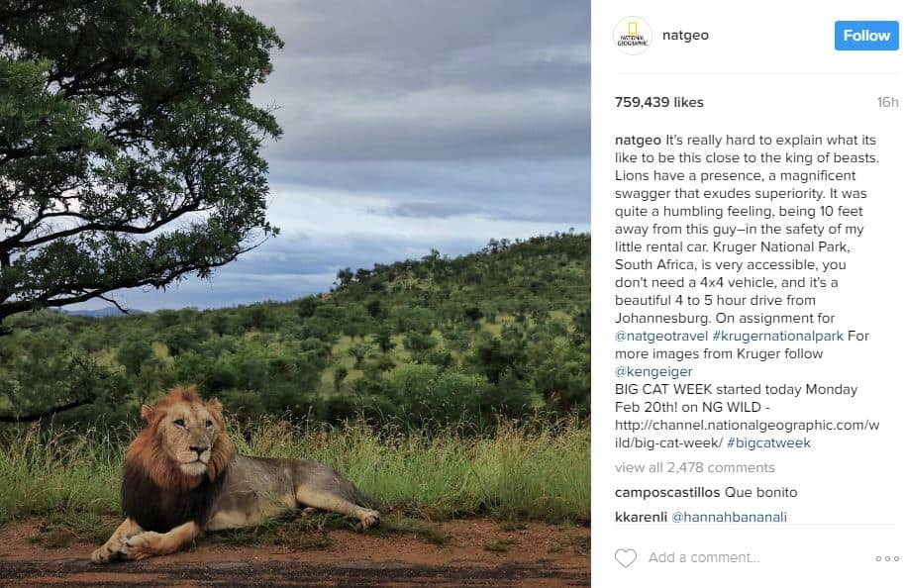Like the post with the heart icon
This screenshot has width=904, height=588.
pyautogui.click(x=626, y=558)
